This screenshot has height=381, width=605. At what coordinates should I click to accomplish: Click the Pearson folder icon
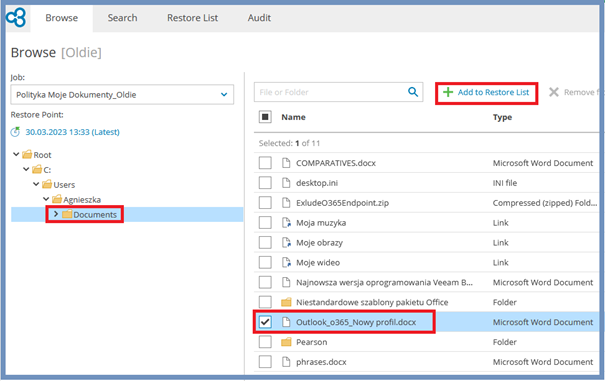tap(286, 342)
